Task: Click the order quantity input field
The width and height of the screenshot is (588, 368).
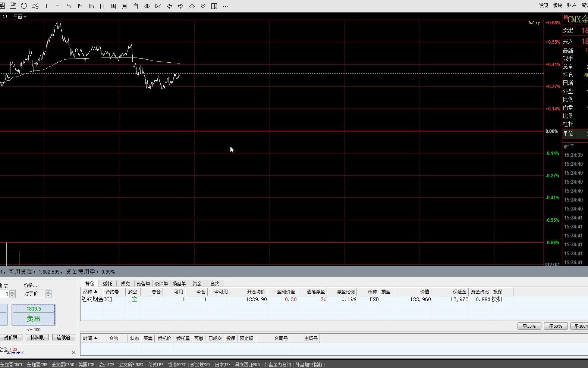Action: click(x=4, y=294)
